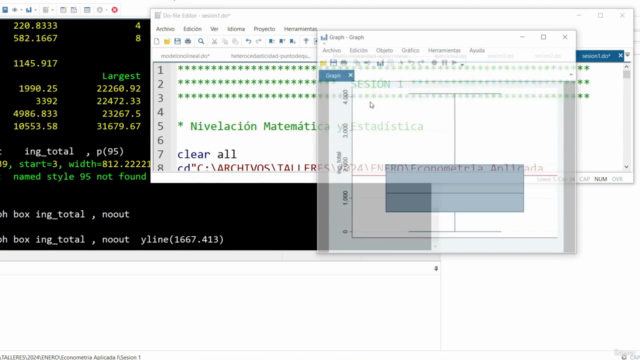The image size is (640, 360).
Task: Click Previous bookmark icon in Do-file Editor
Action: click(x=282, y=41)
